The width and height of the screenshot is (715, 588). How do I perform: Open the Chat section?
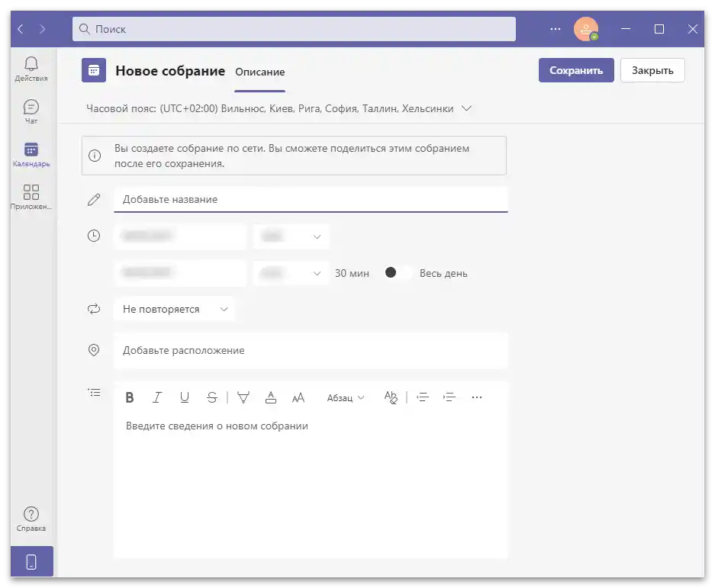(x=31, y=111)
